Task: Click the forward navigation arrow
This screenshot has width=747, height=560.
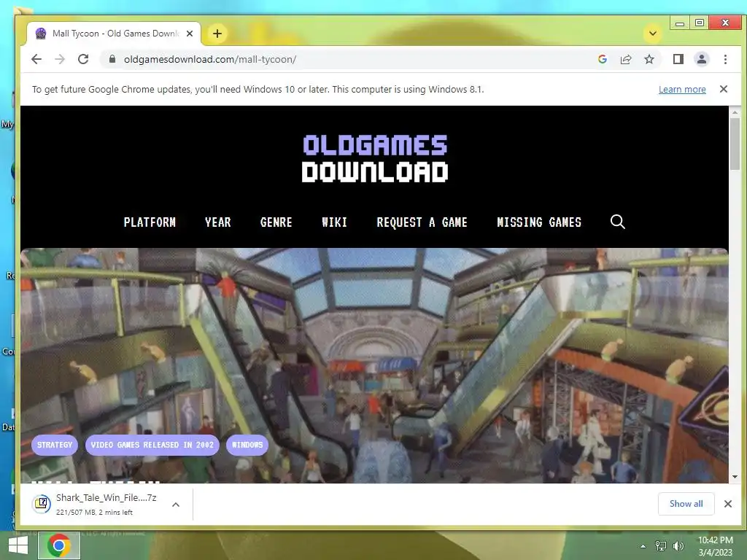Action: 60,59
